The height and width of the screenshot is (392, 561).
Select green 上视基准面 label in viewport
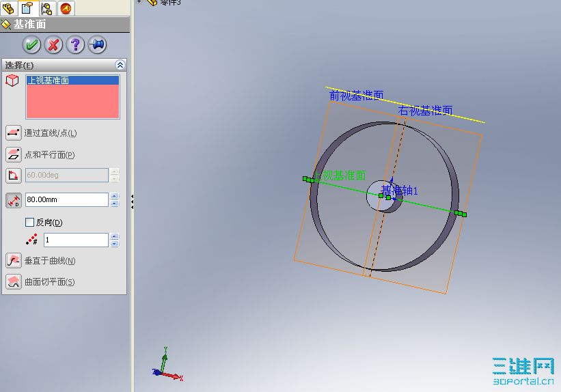coord(340,176)
